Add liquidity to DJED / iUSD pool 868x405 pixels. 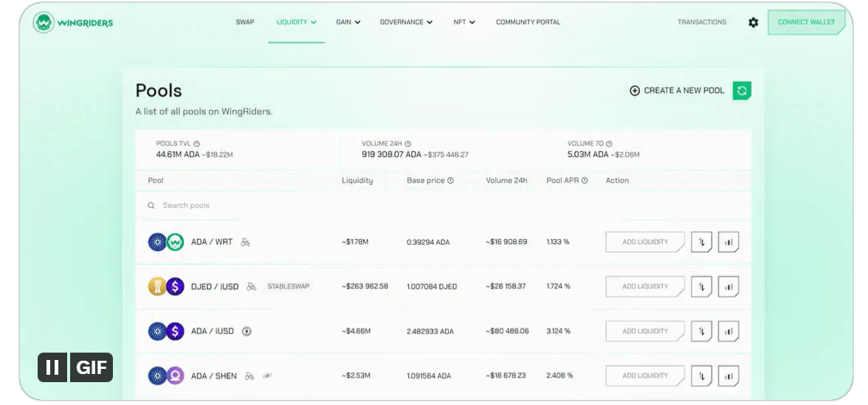(645, 286)
